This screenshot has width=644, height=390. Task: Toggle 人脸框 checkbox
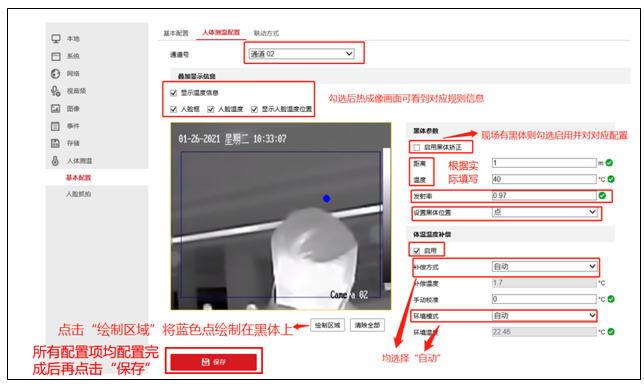click(173, 109)
